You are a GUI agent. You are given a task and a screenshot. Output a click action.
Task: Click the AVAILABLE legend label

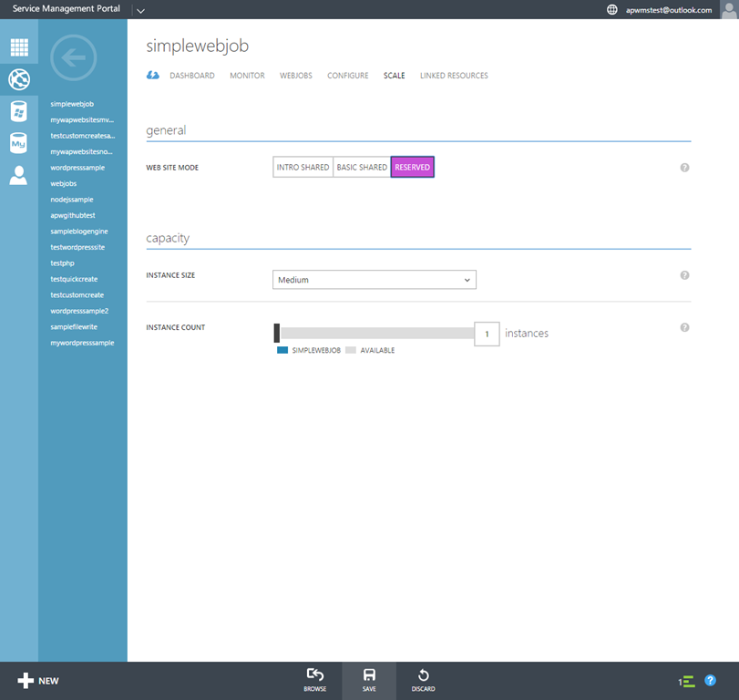coord(377,350)
